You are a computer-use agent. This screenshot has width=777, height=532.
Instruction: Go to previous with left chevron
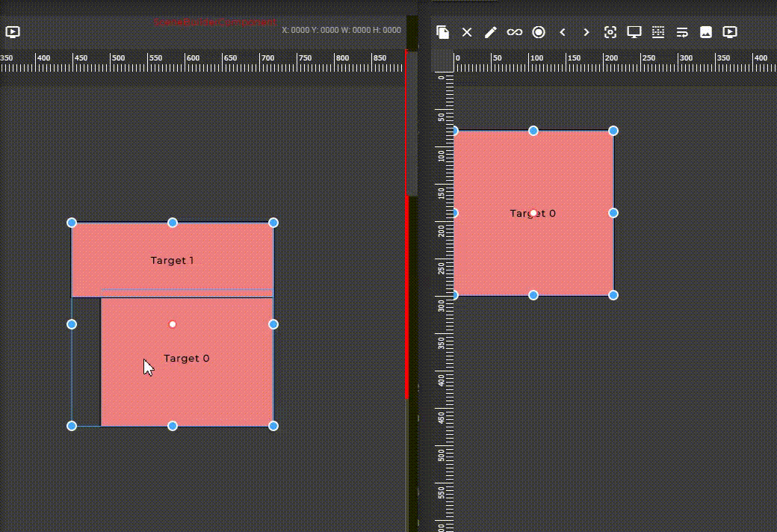[x=563, y=32]
